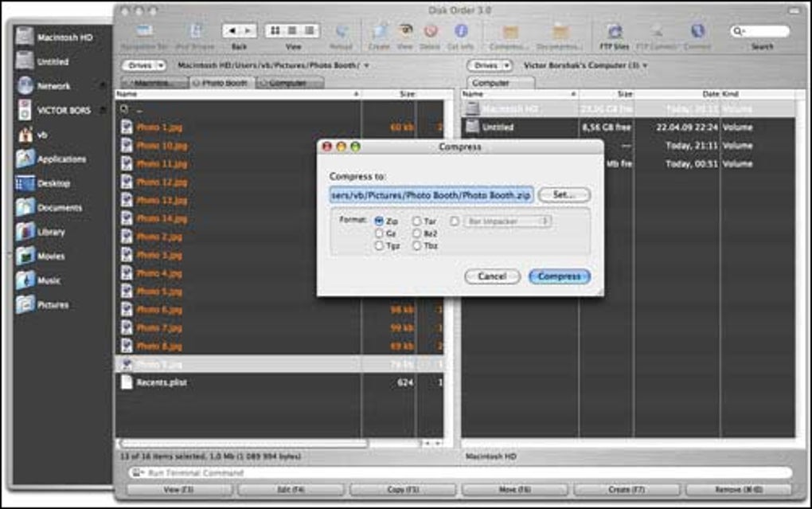The height and width of the screenshot is (509, 812).
Task: Click the toolbar Search field
Action: (759, 31)
